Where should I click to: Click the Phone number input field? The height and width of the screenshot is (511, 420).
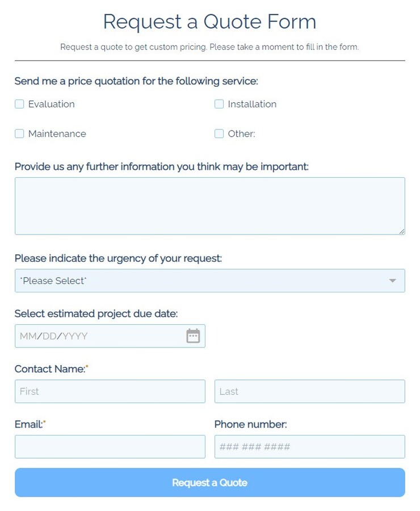309,447
